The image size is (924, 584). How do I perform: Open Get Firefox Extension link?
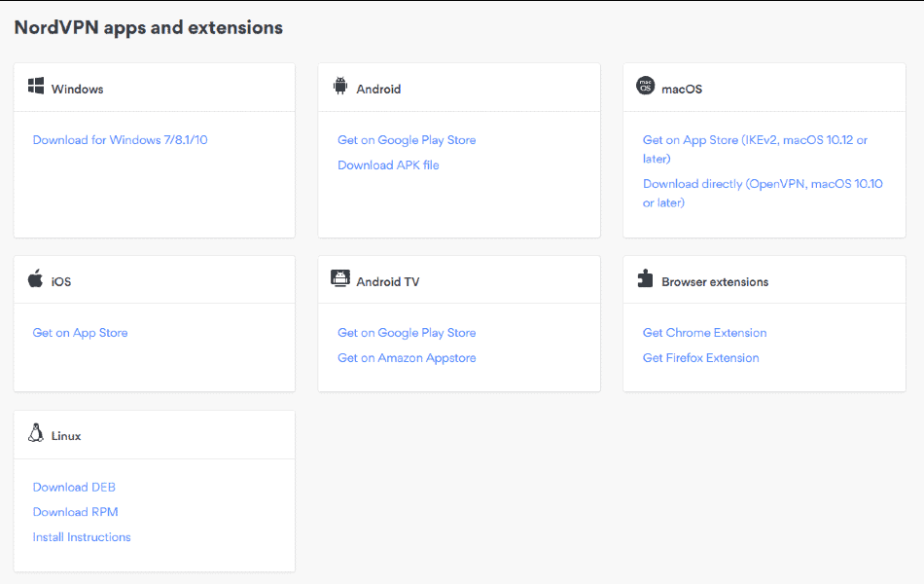[x=700, y=358]
